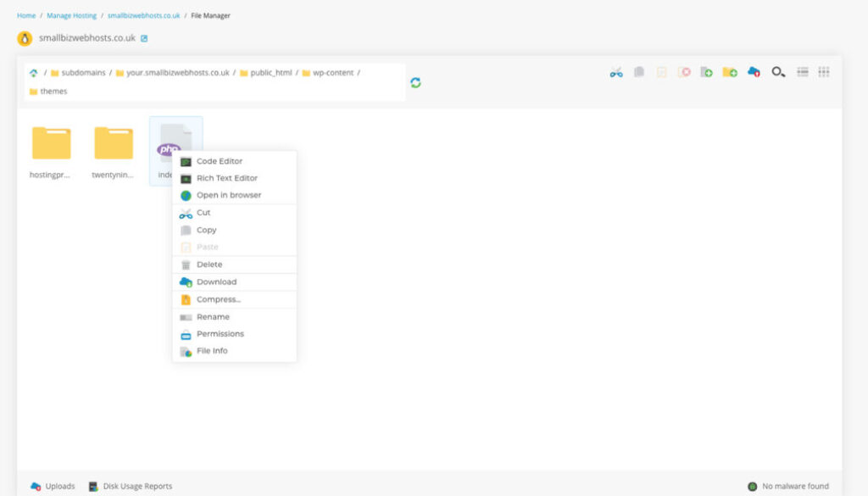Go to the root home directory icon
Viewport: 868px width, 496px height.
tap(34, 73)
